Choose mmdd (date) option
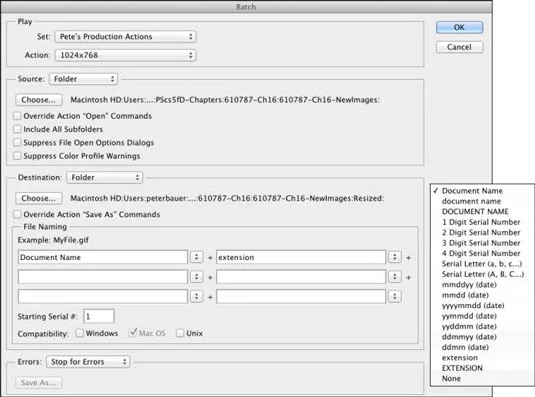 [x=482, y=295]
